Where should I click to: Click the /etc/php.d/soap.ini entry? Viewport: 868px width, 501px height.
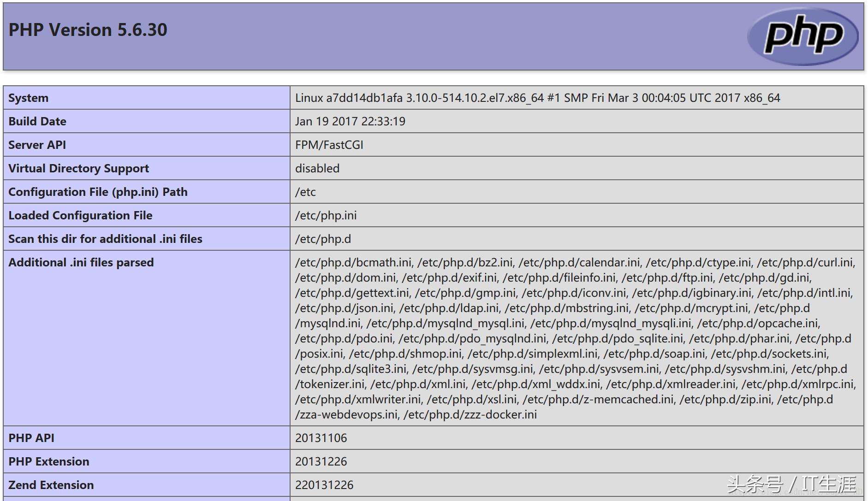point(654,354)
